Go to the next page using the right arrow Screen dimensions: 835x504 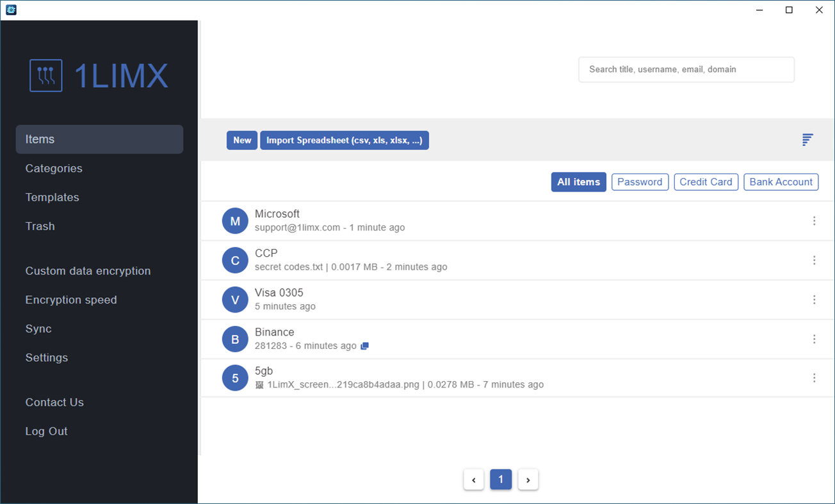coord(528,479)
